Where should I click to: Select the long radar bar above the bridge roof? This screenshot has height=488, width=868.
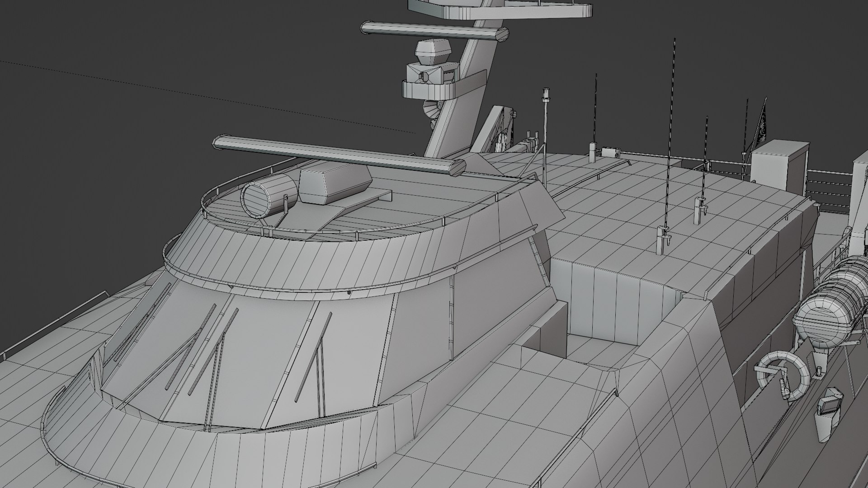(x=339, y=155)
